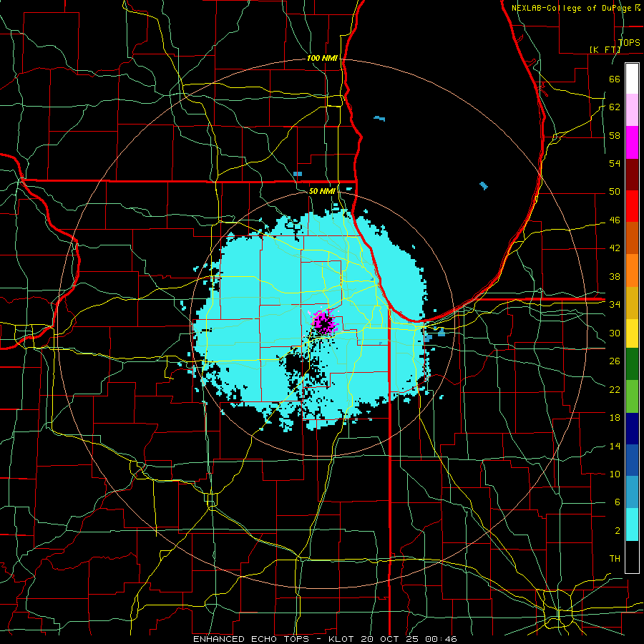
Task: Click the "66" legend value
Action: [615, 79]
